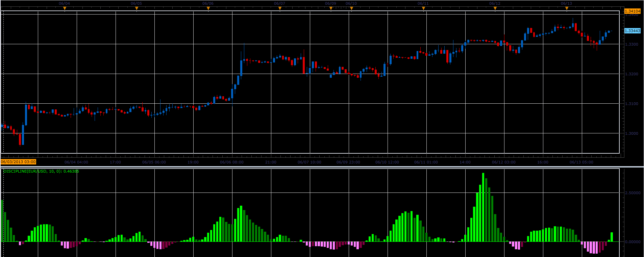Screen dimensions: 644x257
Task: Click the 06/13 05:00 time axis label
Action: [x=581, y=162]
